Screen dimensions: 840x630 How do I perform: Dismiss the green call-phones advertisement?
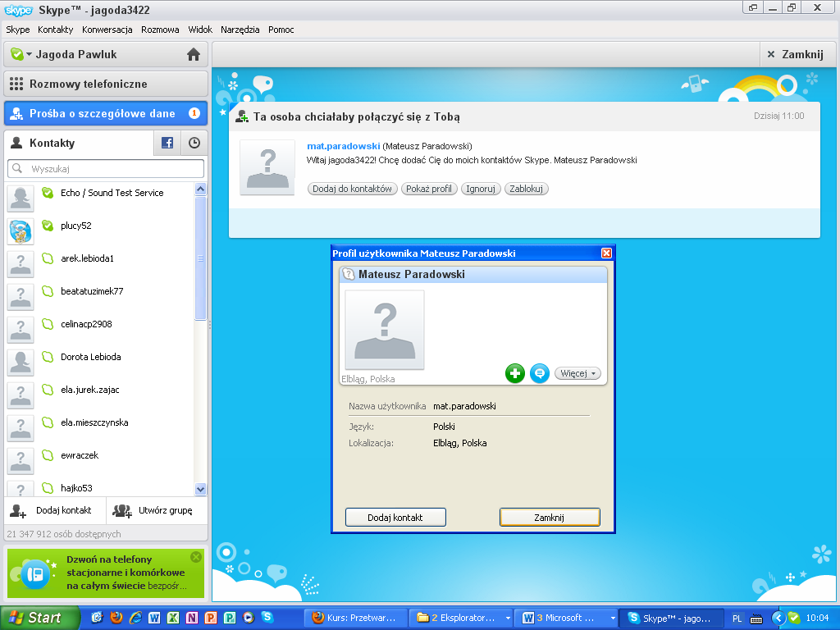point(196,557)
